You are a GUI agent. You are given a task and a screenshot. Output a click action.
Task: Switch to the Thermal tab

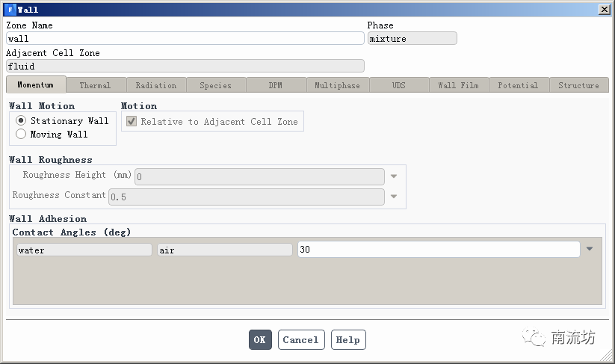pos(96,85)
